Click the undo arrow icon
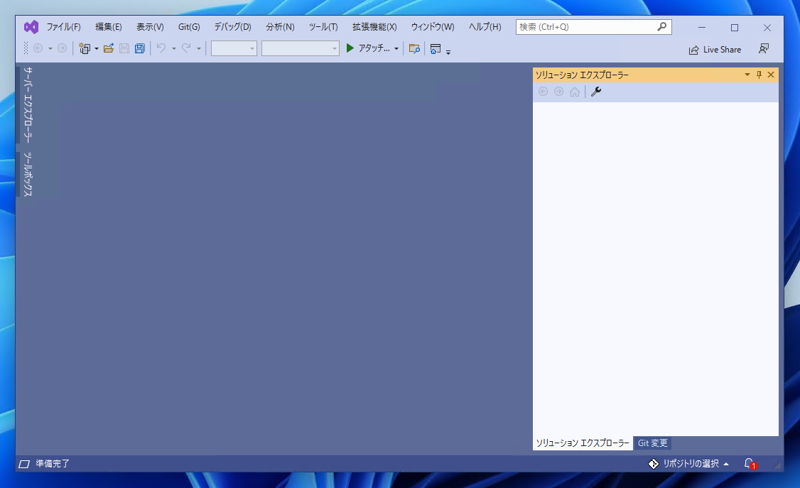 point(161,48)
